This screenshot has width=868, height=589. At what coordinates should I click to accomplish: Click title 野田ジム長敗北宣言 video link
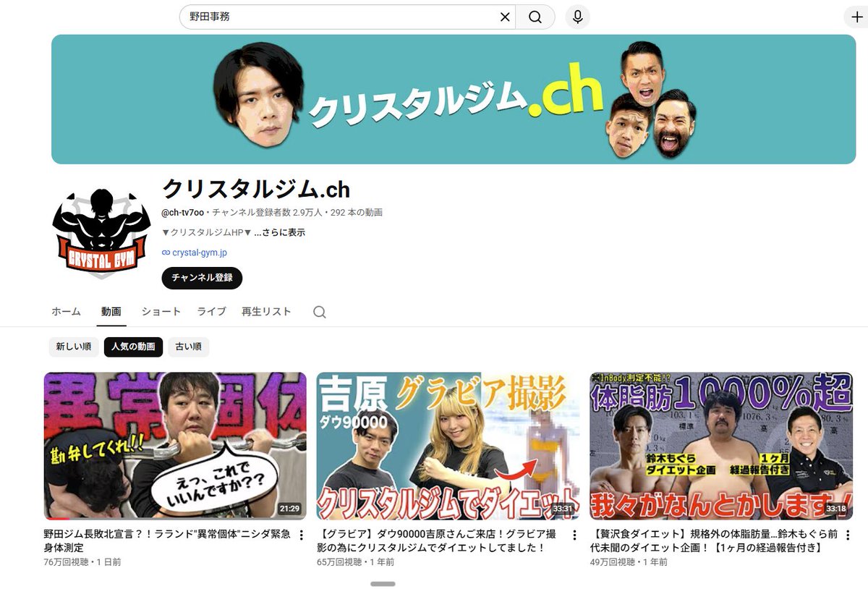tap(167, 541)
